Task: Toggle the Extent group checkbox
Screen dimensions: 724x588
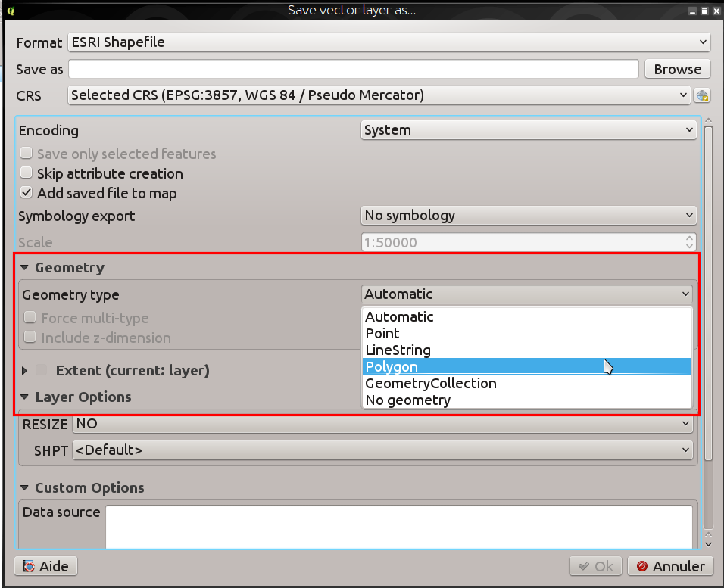Action: click(x=42, y=370)
